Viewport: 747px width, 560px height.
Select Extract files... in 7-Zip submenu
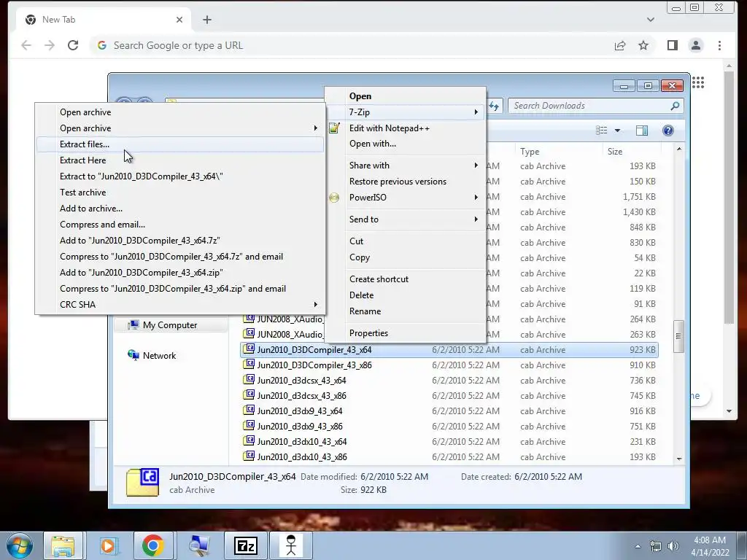pos(180,144)
